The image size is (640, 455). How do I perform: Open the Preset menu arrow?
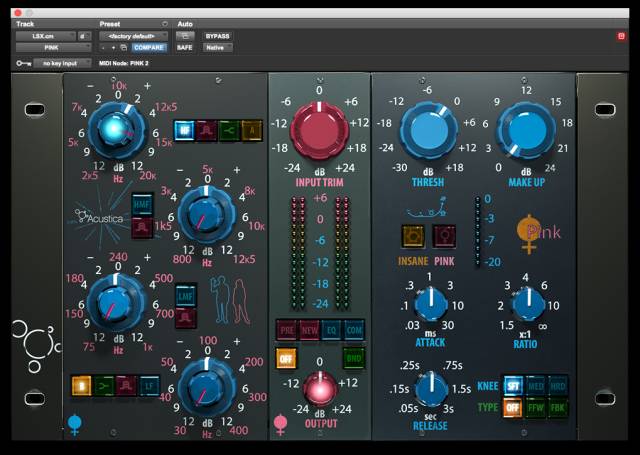164,24
